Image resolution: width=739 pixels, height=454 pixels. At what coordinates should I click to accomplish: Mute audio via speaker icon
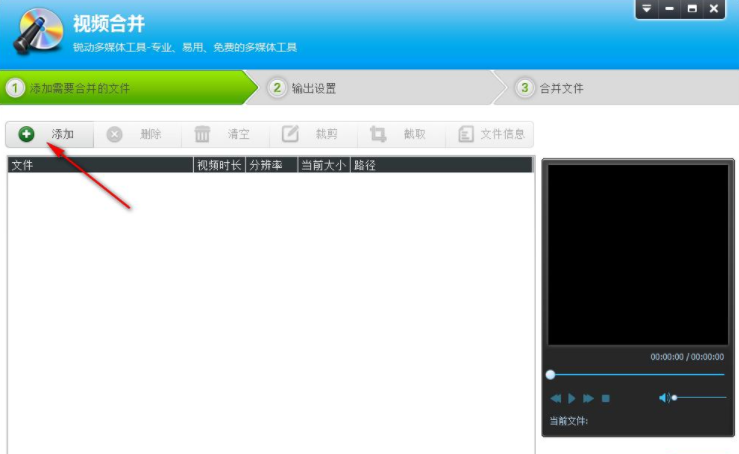664,398
